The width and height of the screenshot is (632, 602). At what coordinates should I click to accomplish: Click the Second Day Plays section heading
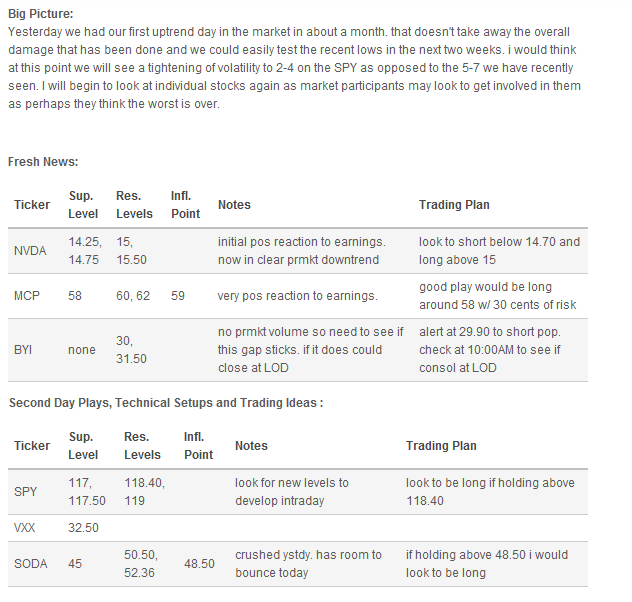165,403
